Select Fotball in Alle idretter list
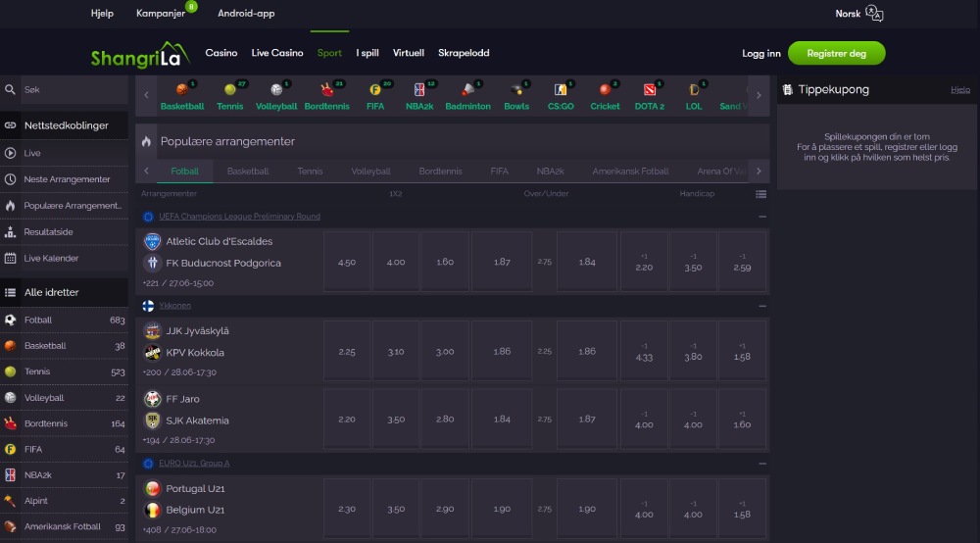 [64, 320]
